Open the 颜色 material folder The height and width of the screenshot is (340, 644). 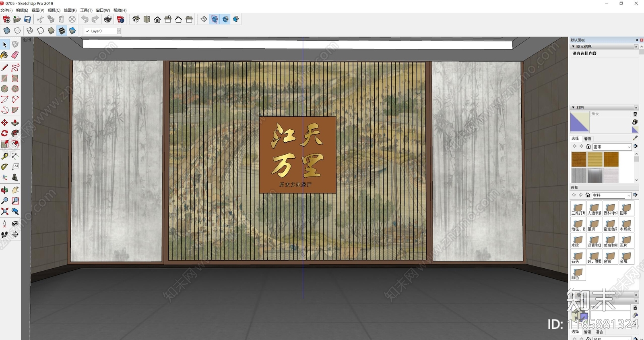coord(578,273)
